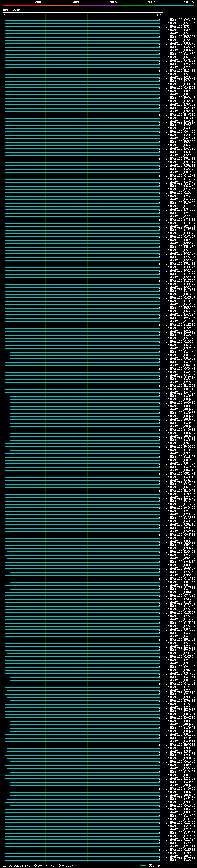This screenshot has width=197, height=868.
Task: Select the label UniRef100_P51089
Action: click(x=180, y=74)
